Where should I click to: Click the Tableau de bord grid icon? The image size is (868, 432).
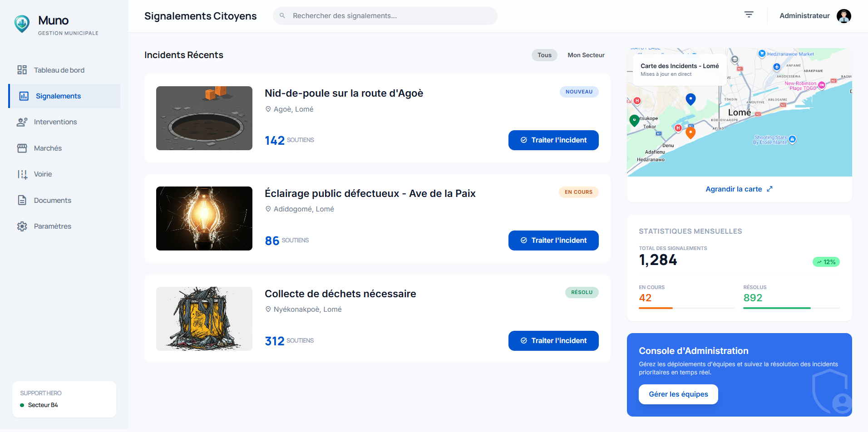[x=22, y=70]
